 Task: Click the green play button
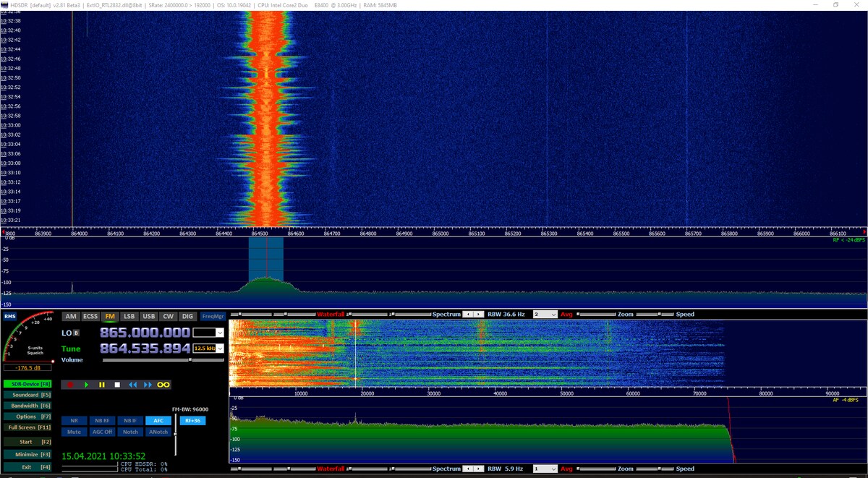86,385
